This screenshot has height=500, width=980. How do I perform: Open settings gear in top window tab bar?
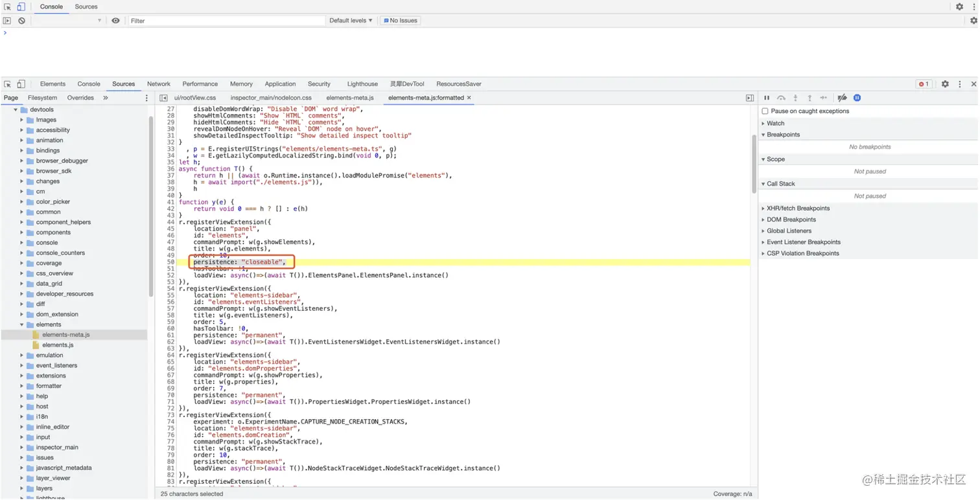point(959,6)
